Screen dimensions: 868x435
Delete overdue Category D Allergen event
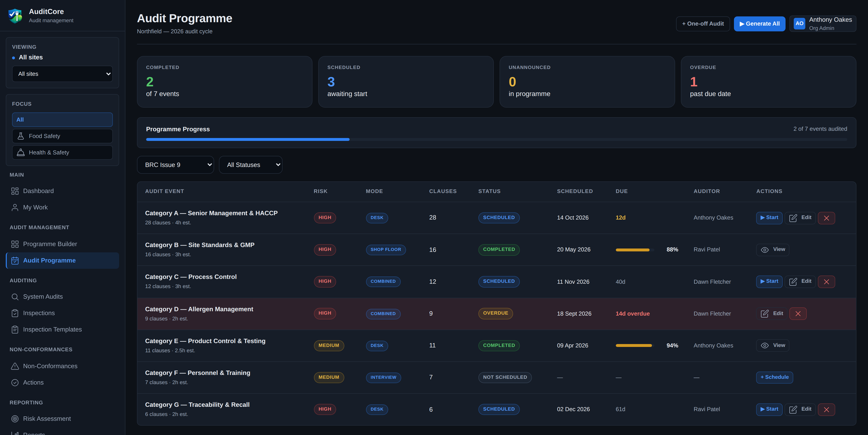click(798, 313)
